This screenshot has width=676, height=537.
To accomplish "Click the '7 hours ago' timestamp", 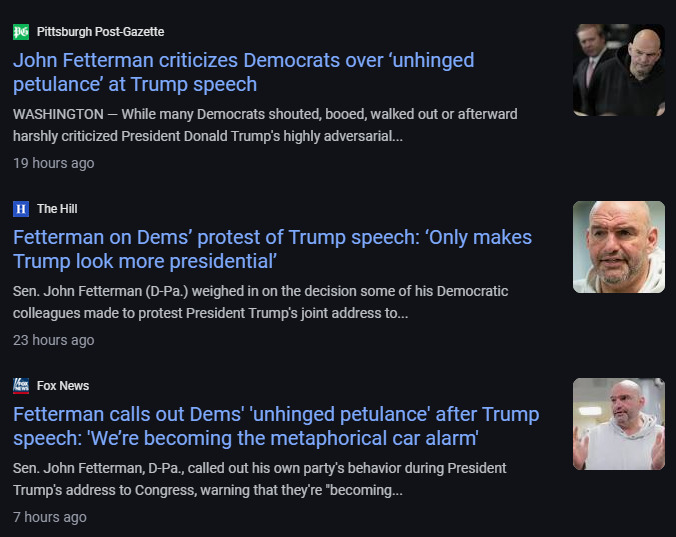I will click(50, 517).
